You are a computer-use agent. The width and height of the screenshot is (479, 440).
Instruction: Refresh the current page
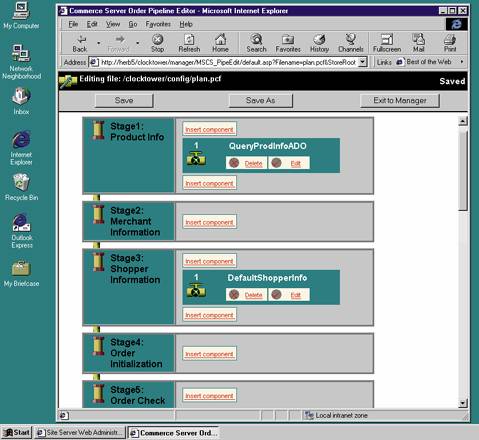click(x=189, y=43)
